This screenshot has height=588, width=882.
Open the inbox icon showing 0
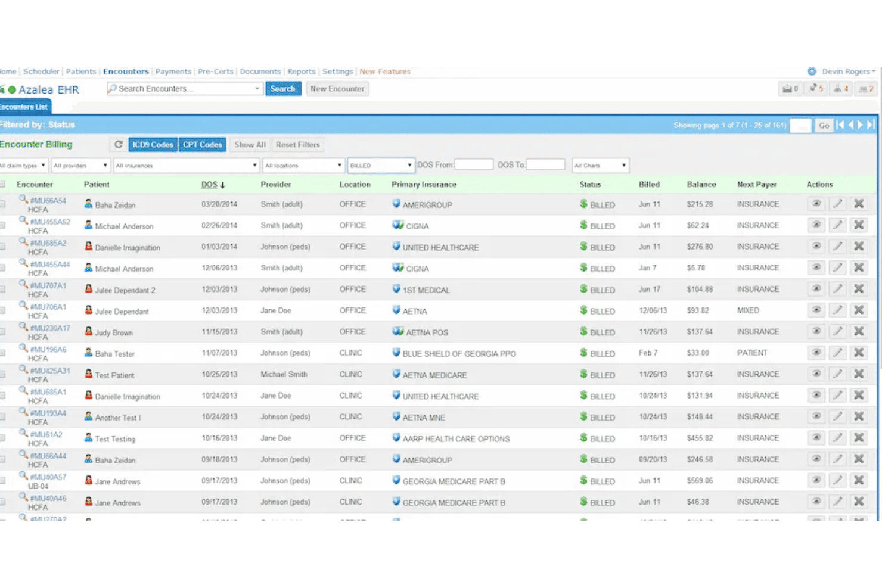tap(790, 89)
